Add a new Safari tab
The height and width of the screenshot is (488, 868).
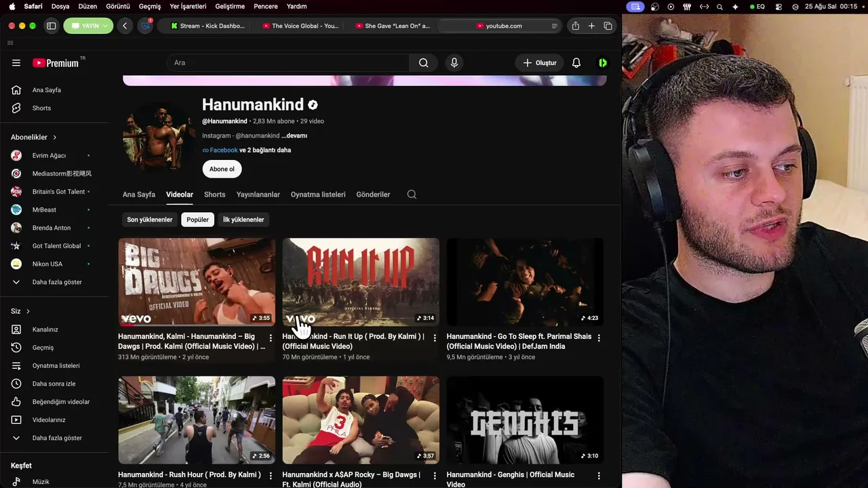591,26
